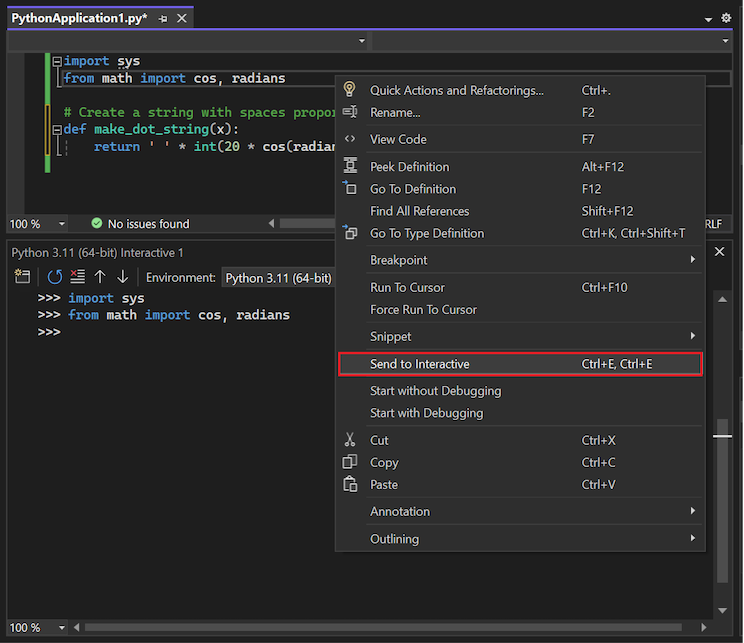Click the new interactive window icon

tap(22, 277)
